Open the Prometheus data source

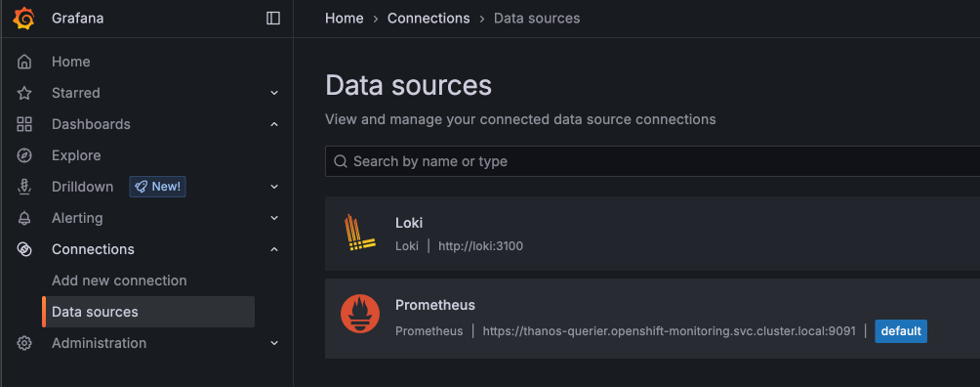435,305
